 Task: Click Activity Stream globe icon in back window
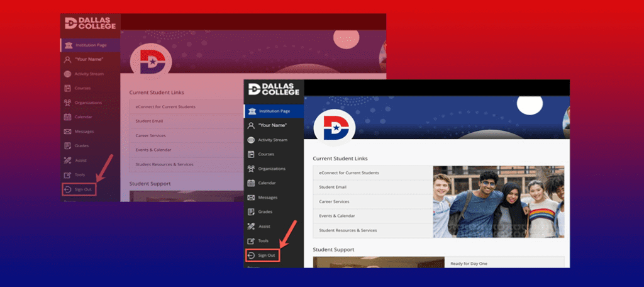click(68, 74)
